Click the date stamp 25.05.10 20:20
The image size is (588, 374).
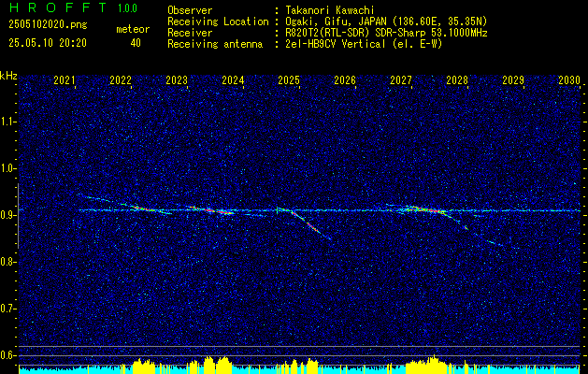[48, 43]
